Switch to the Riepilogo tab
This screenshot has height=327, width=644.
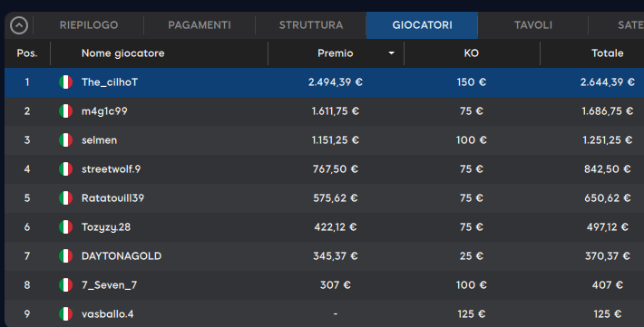coord(89,25)
